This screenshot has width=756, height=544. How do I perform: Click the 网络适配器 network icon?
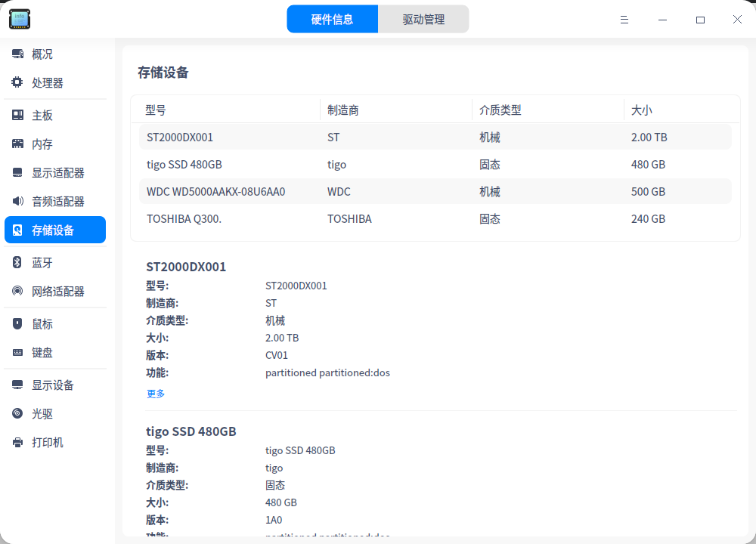(x=17, y=291)
